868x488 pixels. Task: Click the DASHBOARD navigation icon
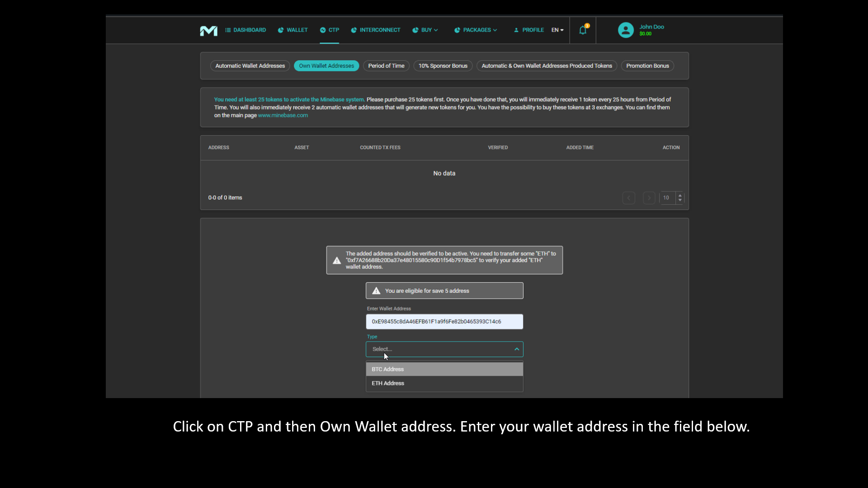(228, 30)
